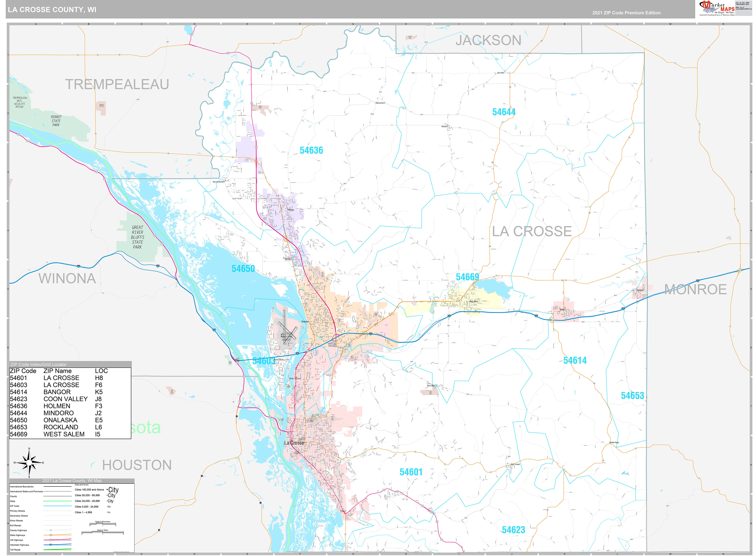Select ONALASKA in the ZIP index table
The width and height of the screenshot is (756, 556).
[60, 420]
